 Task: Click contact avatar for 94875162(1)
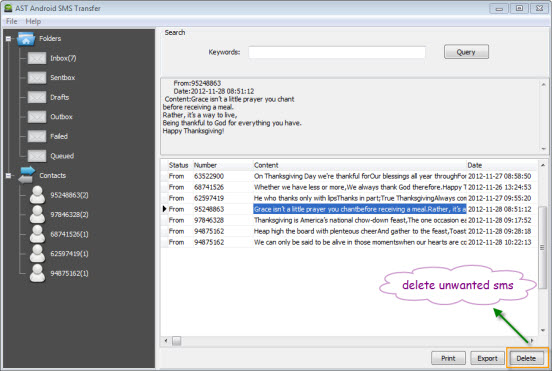click(37, 273)
